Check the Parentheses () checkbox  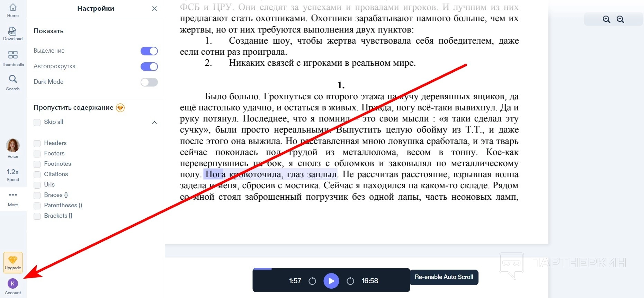37,206
